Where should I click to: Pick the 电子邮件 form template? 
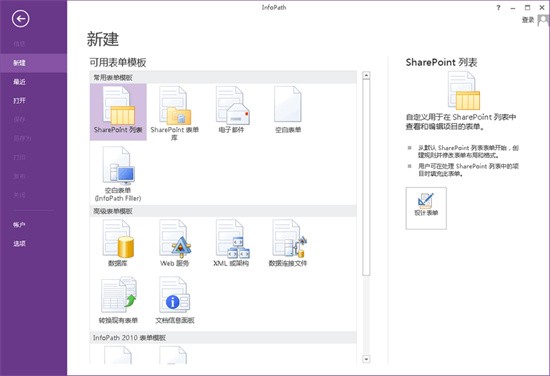232,109
